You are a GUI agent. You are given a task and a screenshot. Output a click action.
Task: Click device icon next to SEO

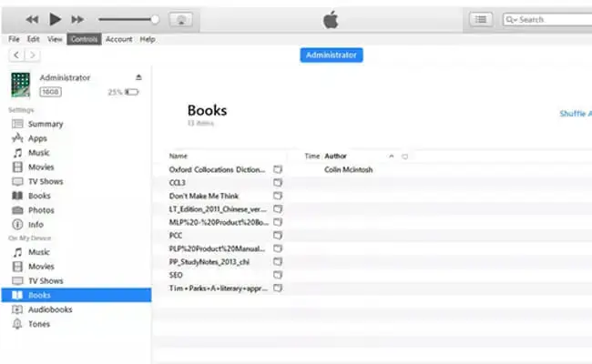tap(278, 276)
